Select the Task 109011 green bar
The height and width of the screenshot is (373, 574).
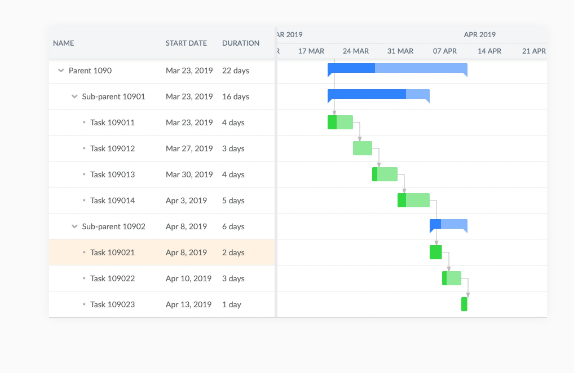pyautogui.click(x=340, y=122)
